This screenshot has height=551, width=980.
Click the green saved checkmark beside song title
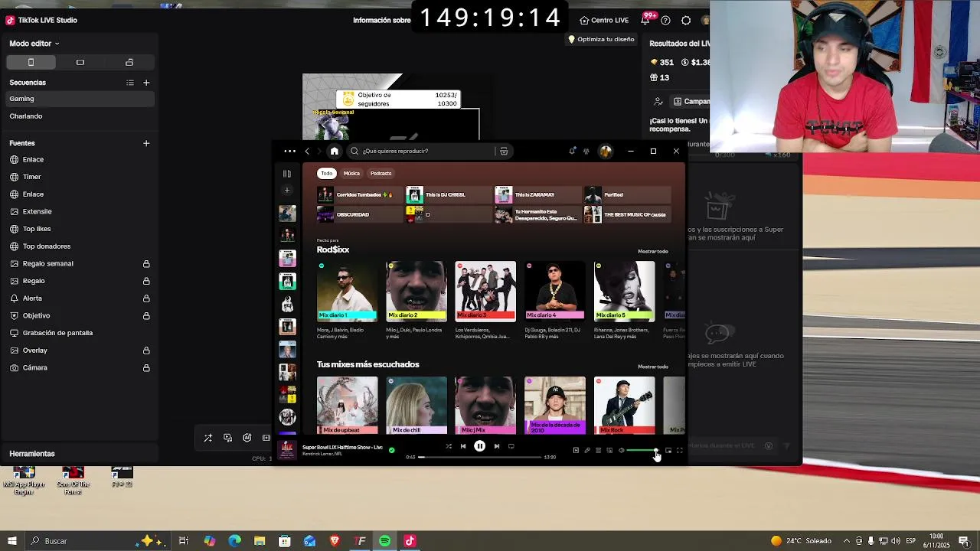click(x=391, y=450)
